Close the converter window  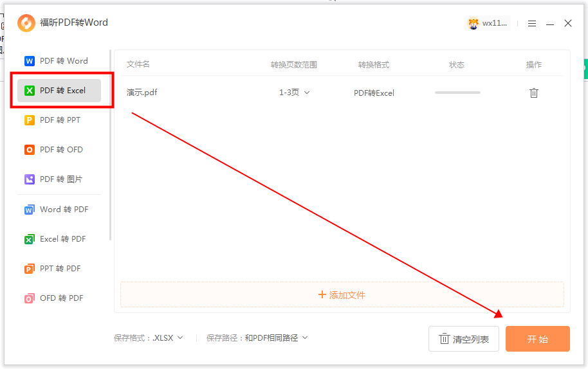click(x=568, y=23)
